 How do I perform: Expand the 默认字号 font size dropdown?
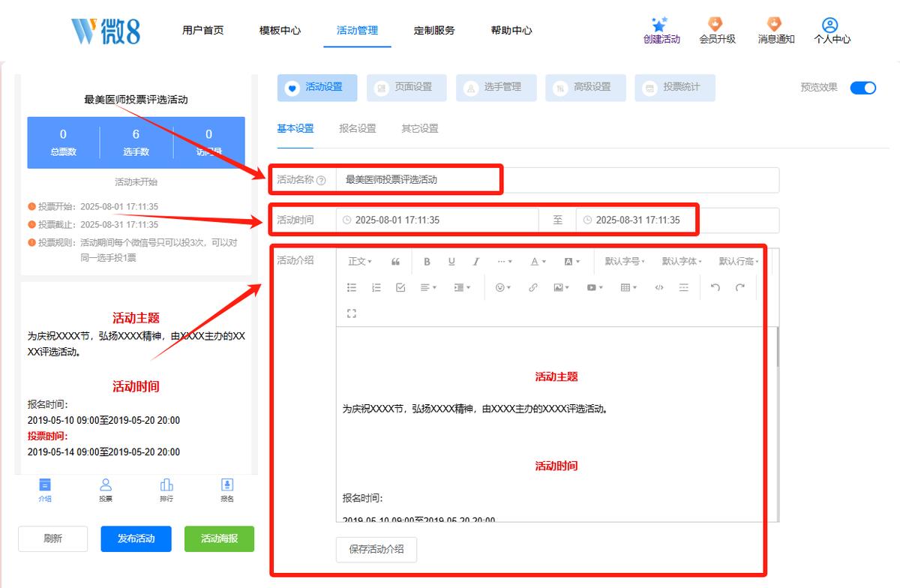point(624,262)
